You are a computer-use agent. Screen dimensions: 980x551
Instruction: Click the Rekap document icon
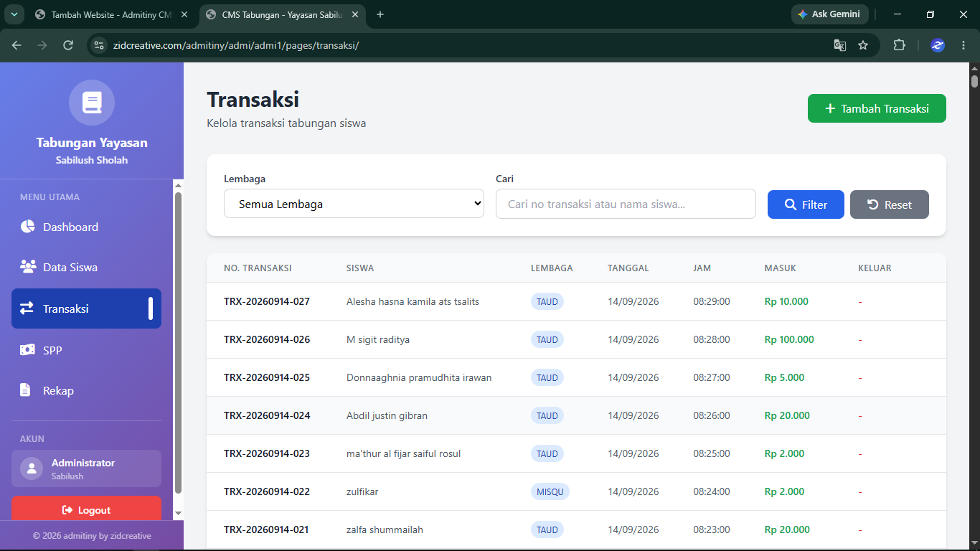pos(25,390)
